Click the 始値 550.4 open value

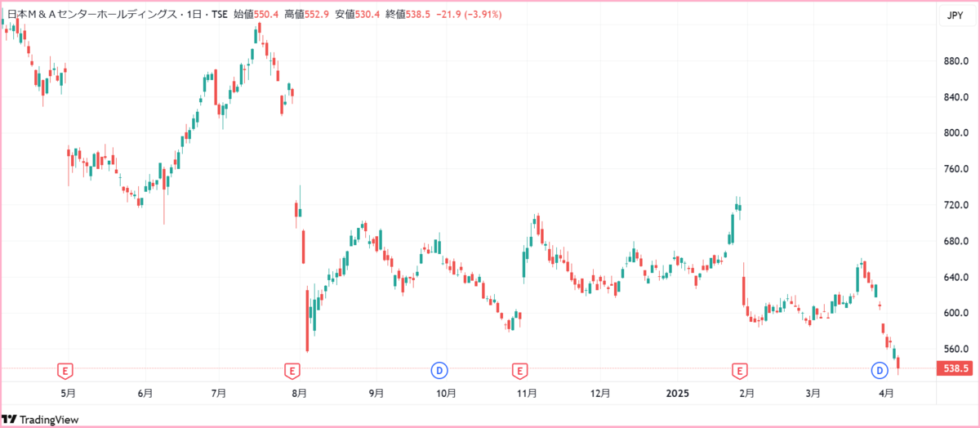point(256,15)
